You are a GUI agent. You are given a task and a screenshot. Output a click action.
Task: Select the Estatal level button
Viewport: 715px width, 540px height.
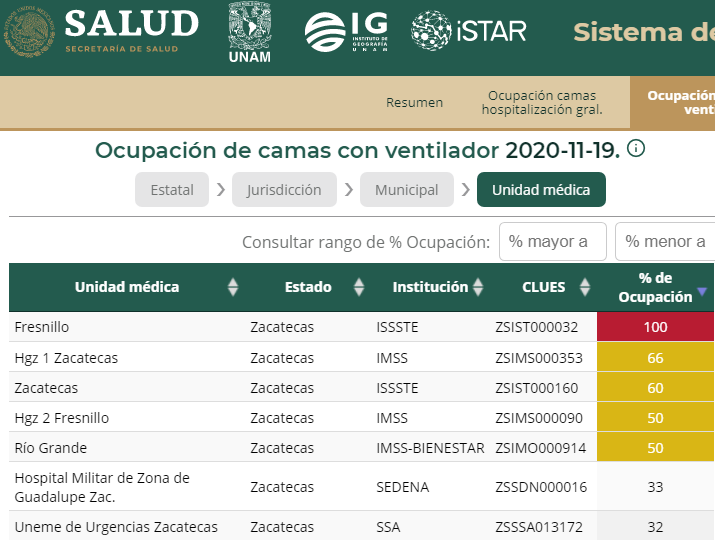point(172,190)
